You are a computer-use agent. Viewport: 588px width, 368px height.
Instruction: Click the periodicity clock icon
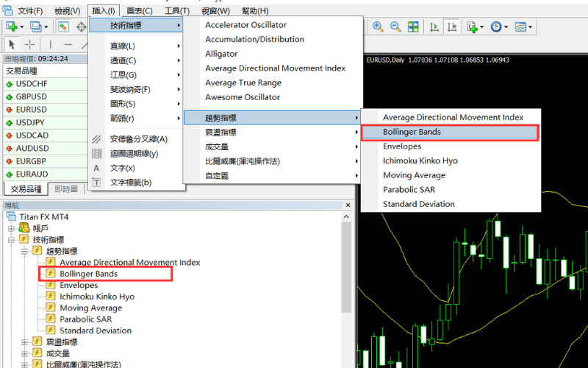(x=496, y=26)
